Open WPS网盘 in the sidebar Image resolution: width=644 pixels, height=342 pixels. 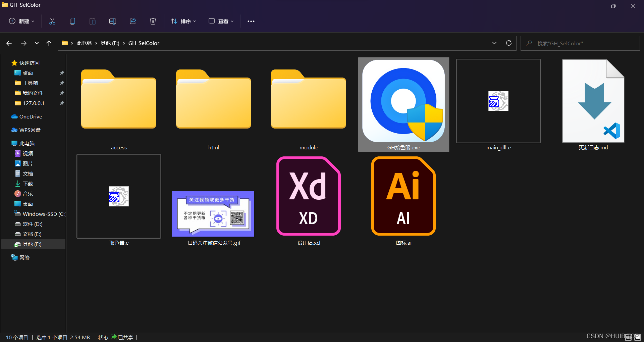pos(30,130)
